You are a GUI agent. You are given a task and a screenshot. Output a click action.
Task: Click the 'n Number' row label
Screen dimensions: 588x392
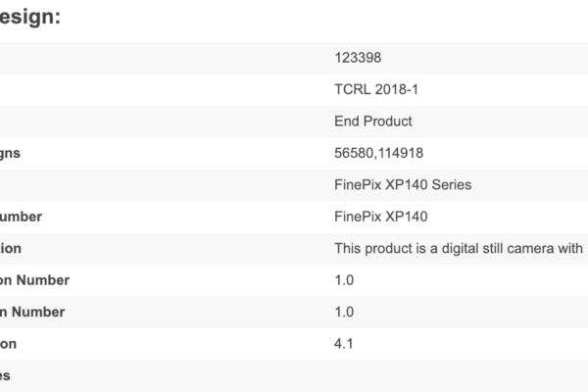tap(32, 312)
